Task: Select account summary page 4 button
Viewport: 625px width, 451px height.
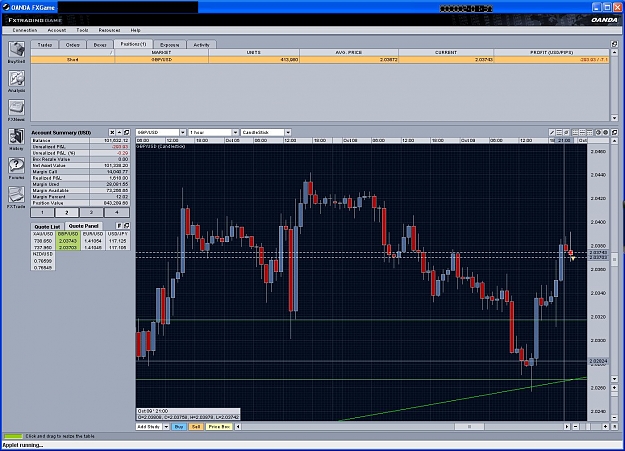Action: 117,212
